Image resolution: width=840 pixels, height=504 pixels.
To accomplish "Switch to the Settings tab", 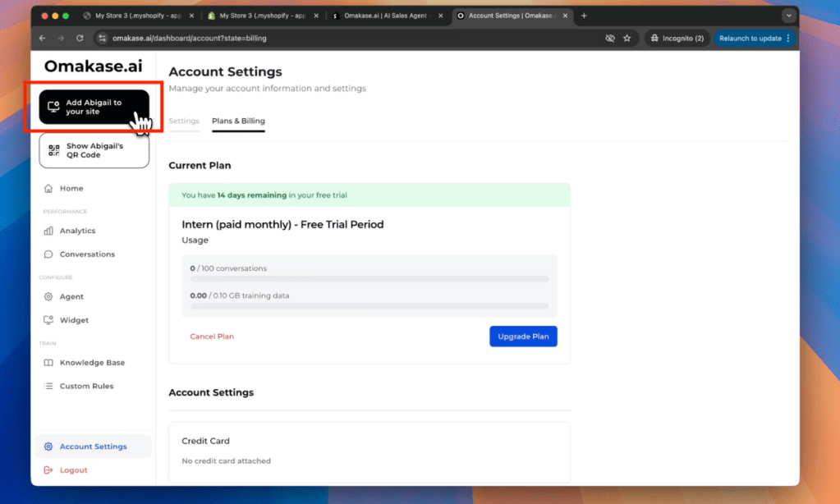I will click(184, 121).
